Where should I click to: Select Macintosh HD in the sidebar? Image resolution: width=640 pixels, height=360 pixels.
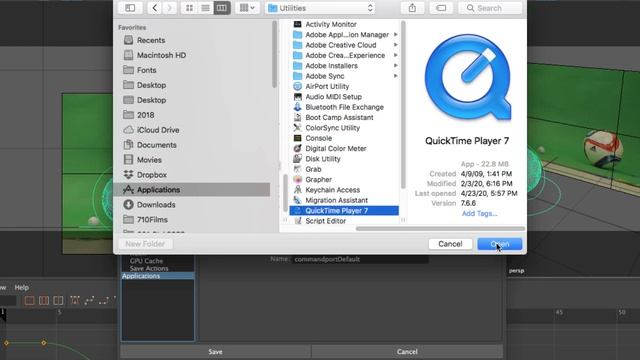point(161,55)
